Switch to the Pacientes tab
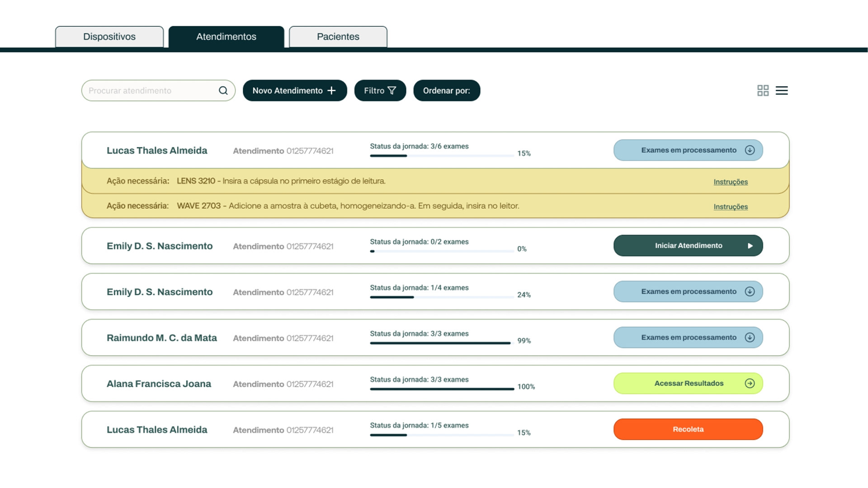Viewport: 868px width, 488px height. click(338, 37)
